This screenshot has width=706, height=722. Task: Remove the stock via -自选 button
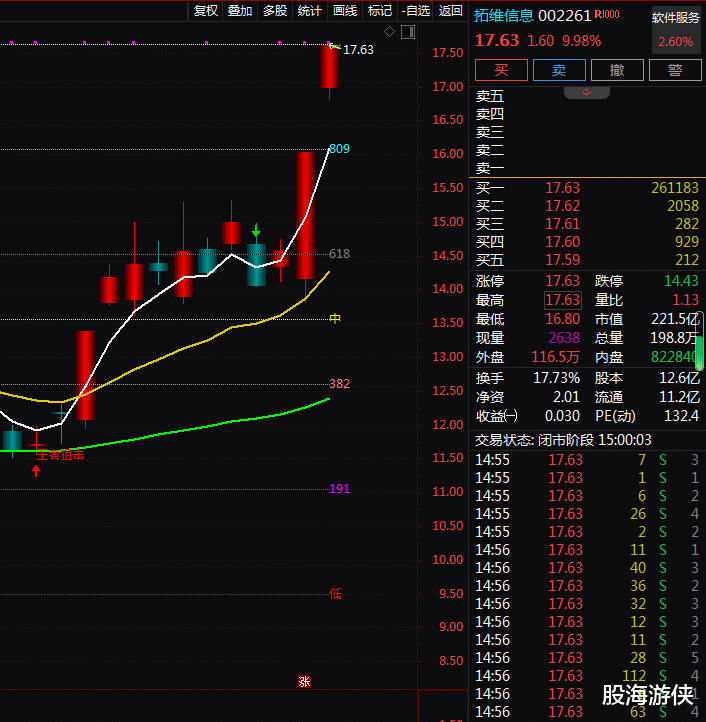tap(415, 11)
